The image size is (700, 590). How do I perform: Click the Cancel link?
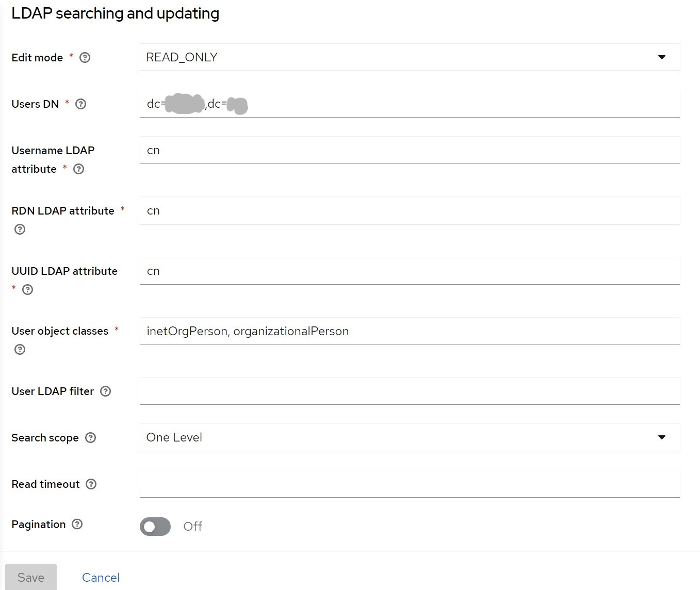click(x=101, y=578)
